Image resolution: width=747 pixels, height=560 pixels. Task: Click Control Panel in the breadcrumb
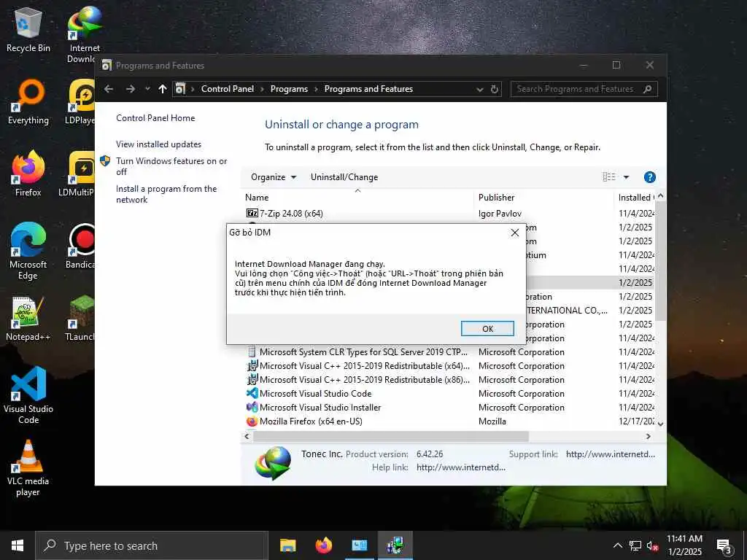tap(228, 89)
